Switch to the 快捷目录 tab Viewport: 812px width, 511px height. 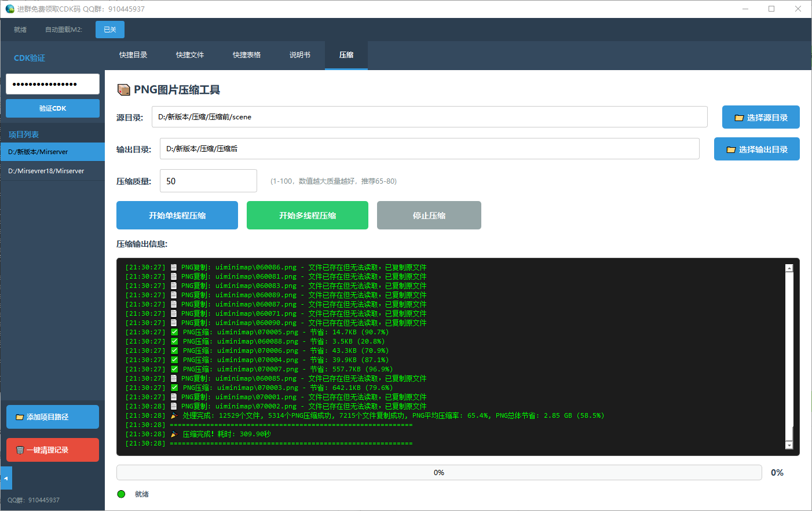coord(133,55)
